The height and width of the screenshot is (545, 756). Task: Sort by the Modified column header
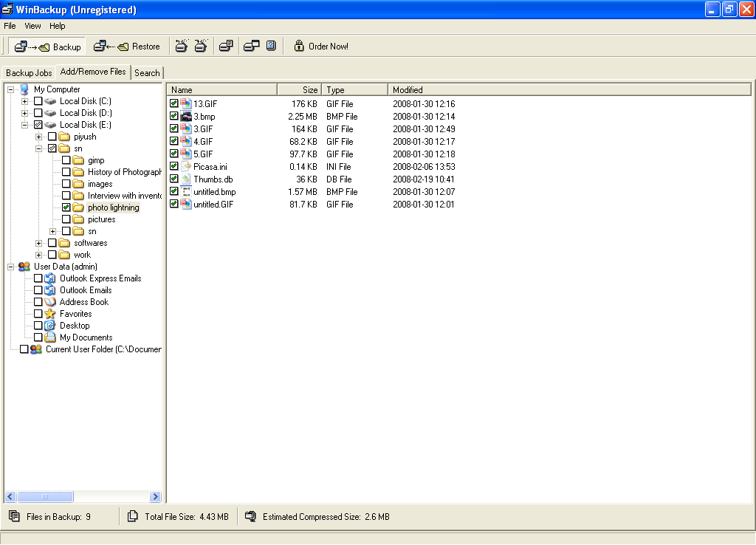[x=570, y=89]
